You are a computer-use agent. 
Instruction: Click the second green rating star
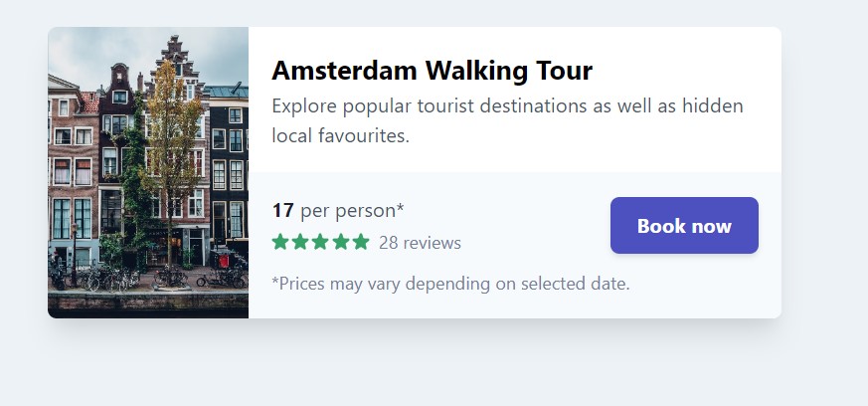(300, 242)
